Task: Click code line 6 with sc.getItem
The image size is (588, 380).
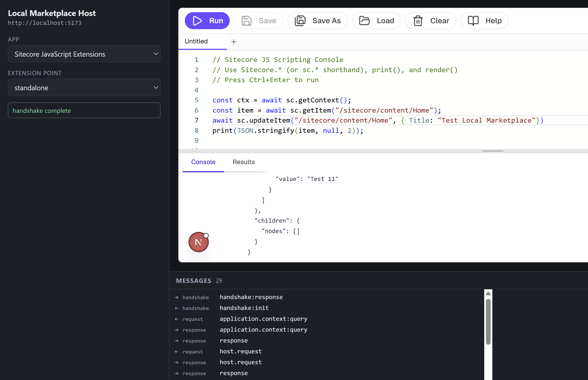Action: click(x=326, y=110)
